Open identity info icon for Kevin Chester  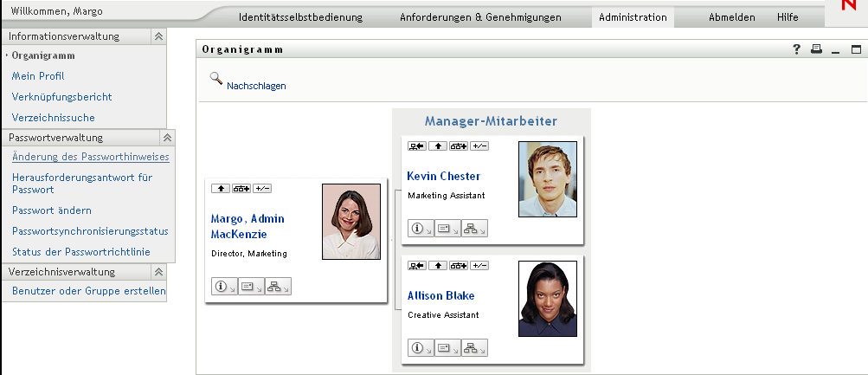click(x=421, y=229)
